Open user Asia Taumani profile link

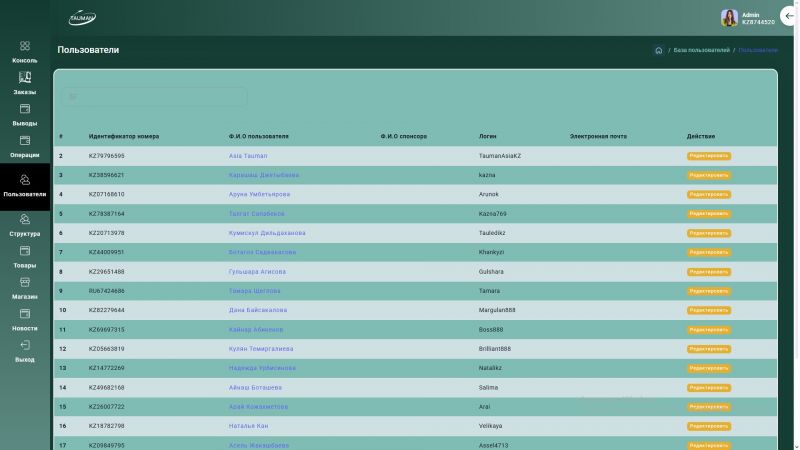point(248,156)
